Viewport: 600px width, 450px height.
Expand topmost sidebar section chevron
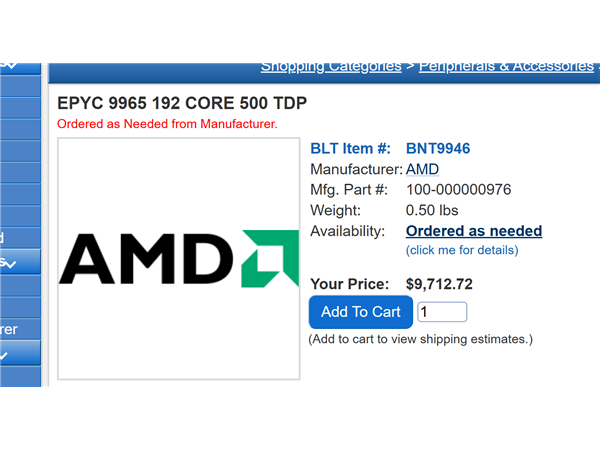[x=20, y=68]
